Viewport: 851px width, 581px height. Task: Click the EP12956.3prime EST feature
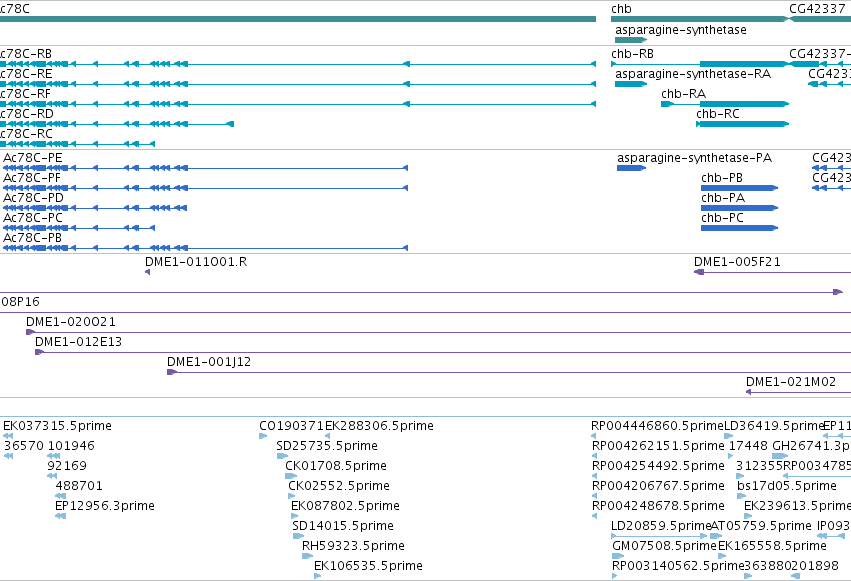coord(60,516)
